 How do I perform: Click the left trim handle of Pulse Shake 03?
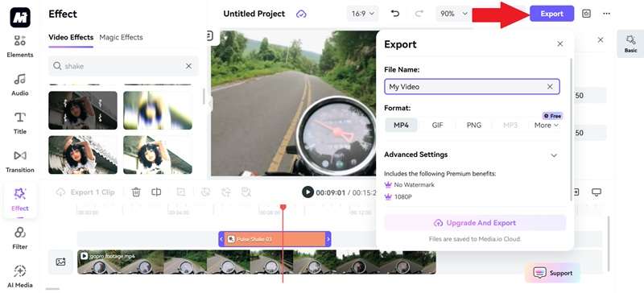[221, 239]
